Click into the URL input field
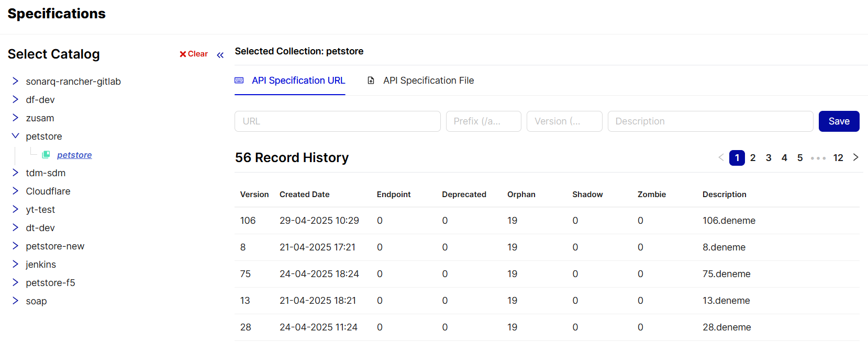 (x=337, y=121)
